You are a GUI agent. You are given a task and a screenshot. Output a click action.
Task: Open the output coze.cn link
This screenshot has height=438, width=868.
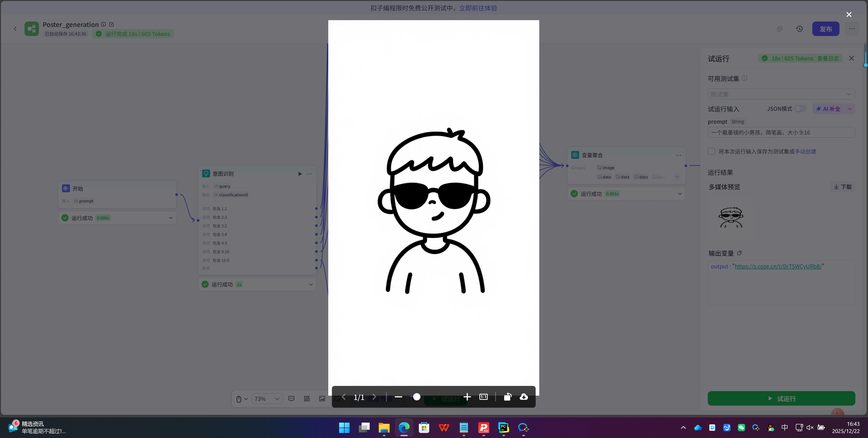coord(778,266)
